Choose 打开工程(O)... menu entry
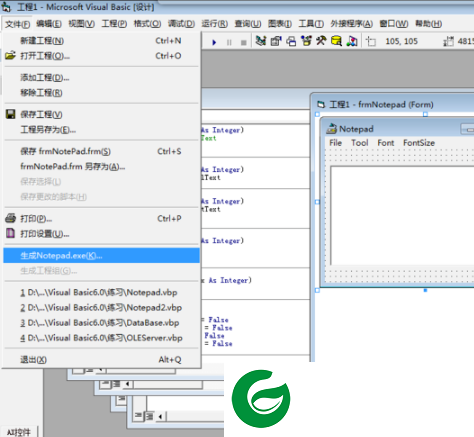The image size is (474, 437). pyautogui.click(x=101, y=56)
